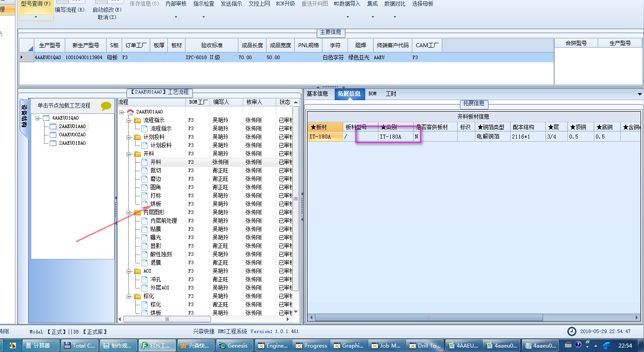Collapse the 开料 folder expander
This screenshot has height=352, width=644.
pos(129,154)
